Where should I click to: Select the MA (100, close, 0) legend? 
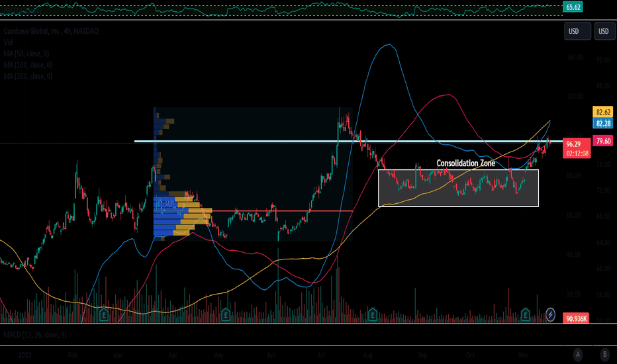[28, 65]
